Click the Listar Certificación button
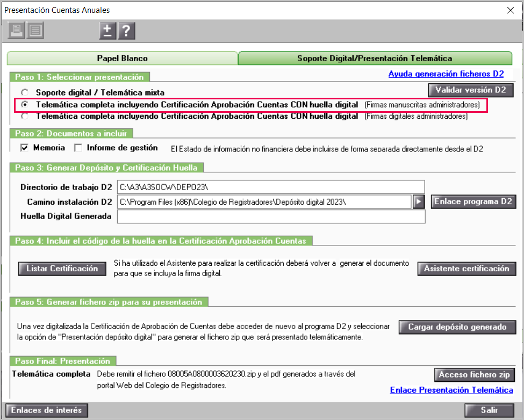The height and width of the screenshot is (420, 524). [x=62, y=269]
